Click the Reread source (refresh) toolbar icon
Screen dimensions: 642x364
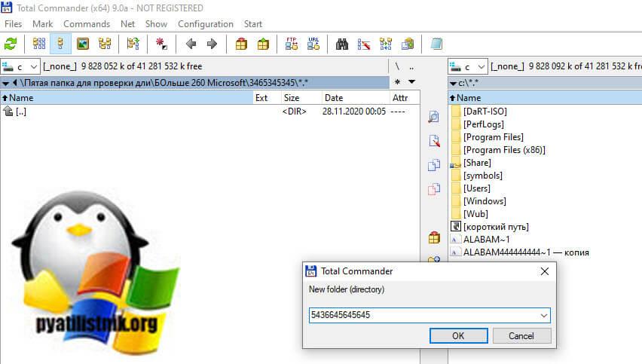(x=11, y=44)
